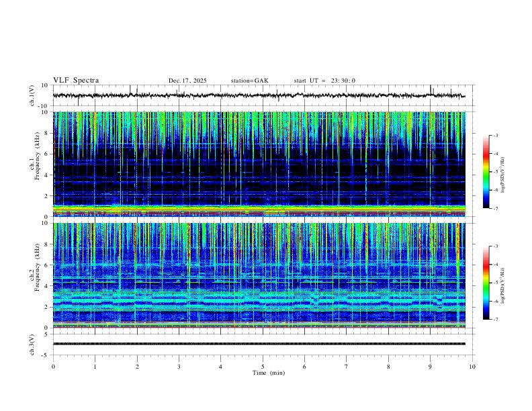532x411 pixels.
Task: Click the ch.3 flat signal trace
Action: click(x=259, y=344)
